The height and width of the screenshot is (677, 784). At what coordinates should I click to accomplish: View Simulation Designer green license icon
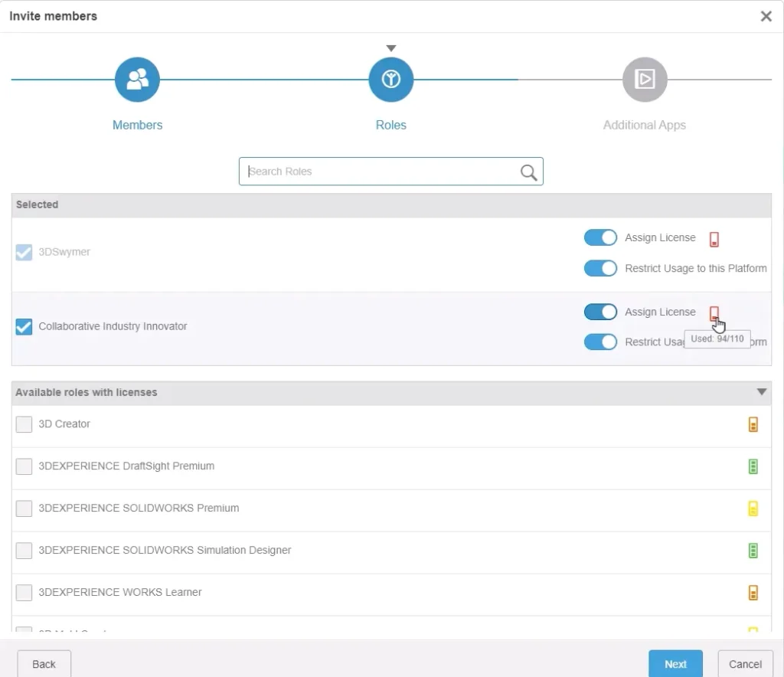click(753, 550)
